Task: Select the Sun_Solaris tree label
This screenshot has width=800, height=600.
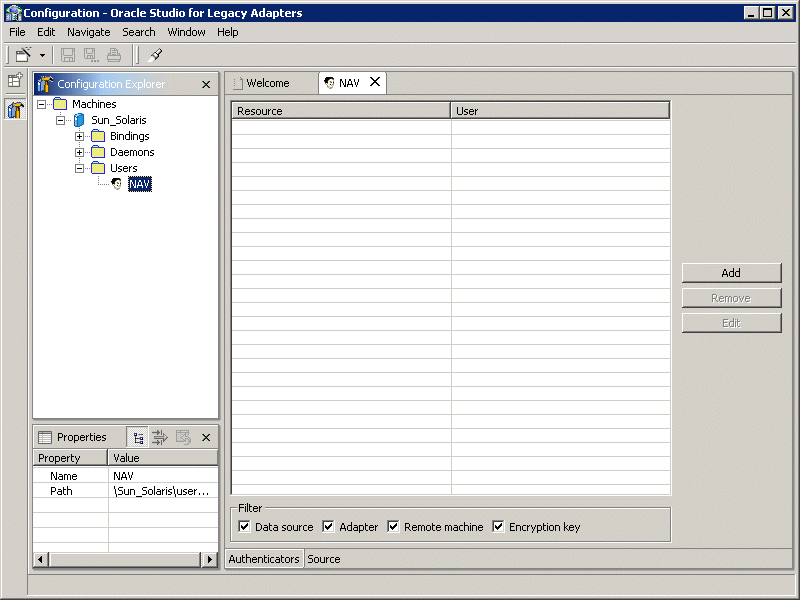Action: point(119,120)
